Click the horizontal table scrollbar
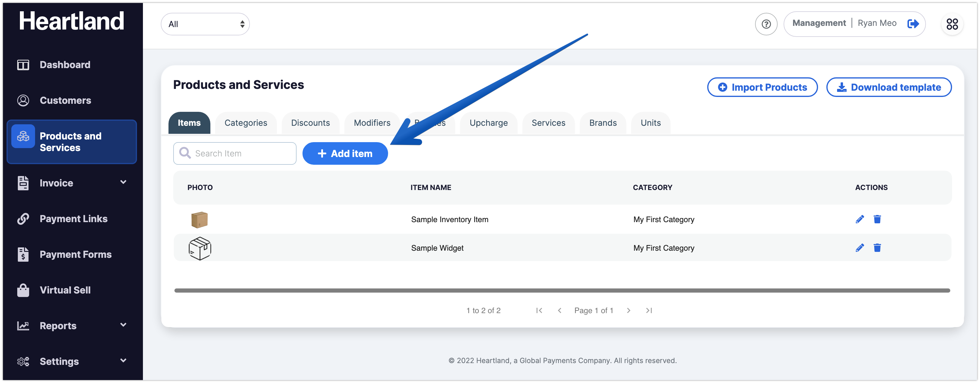 tap(562, 291)
